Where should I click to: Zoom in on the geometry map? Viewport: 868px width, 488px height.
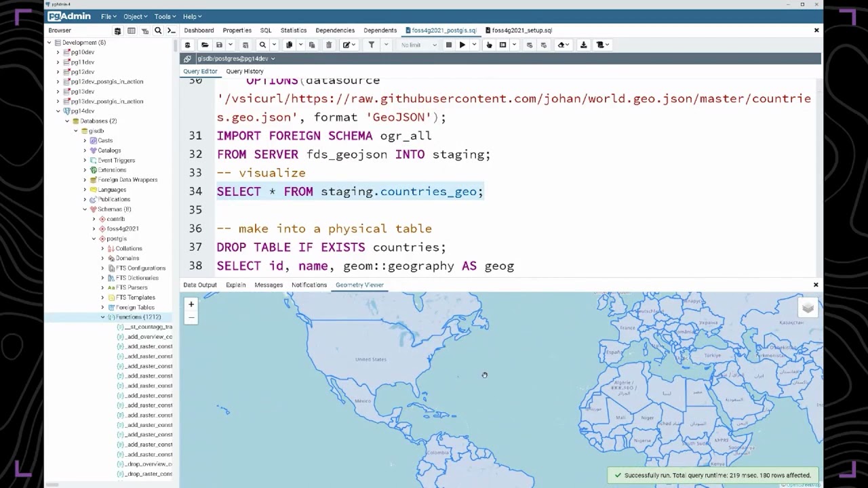(191, 305)
